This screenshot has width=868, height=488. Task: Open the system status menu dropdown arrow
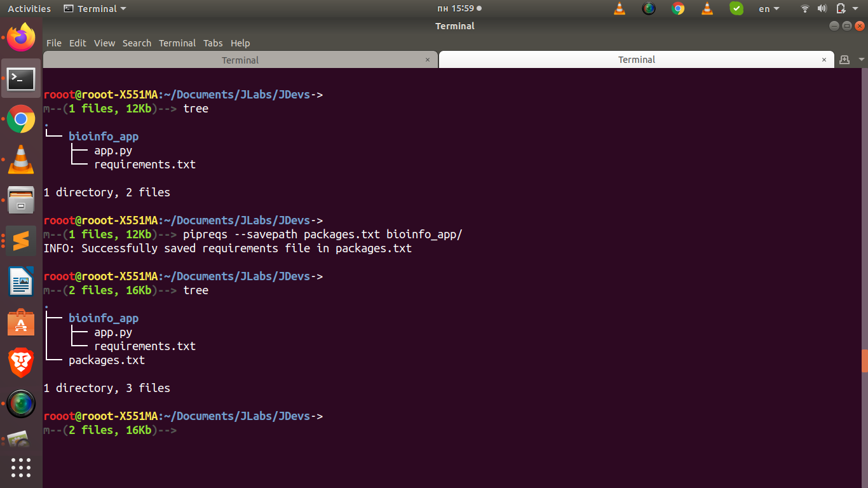point(854,8)
